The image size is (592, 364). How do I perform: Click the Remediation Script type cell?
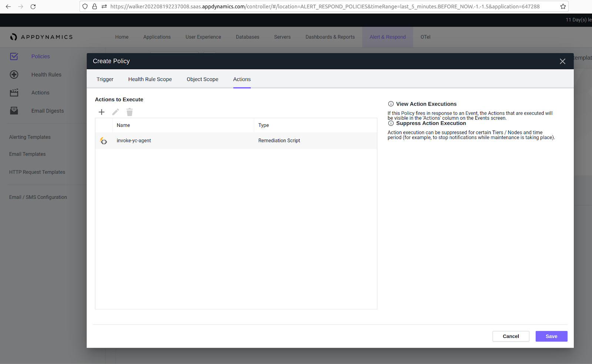pos(279,141)
